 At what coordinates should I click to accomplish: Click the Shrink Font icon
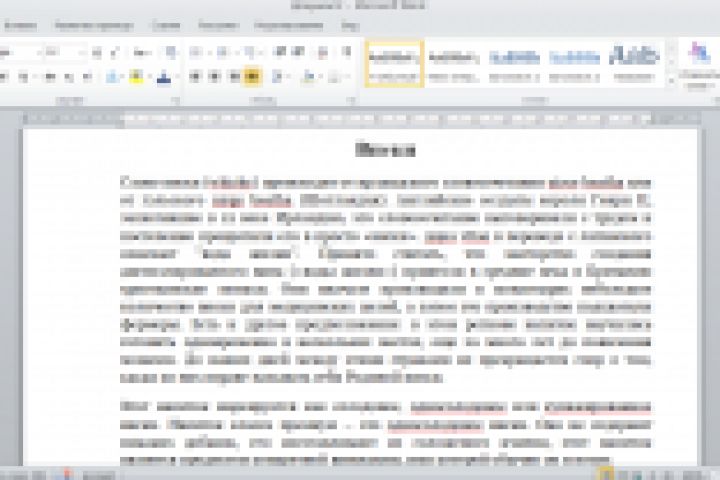coord(114,53)
